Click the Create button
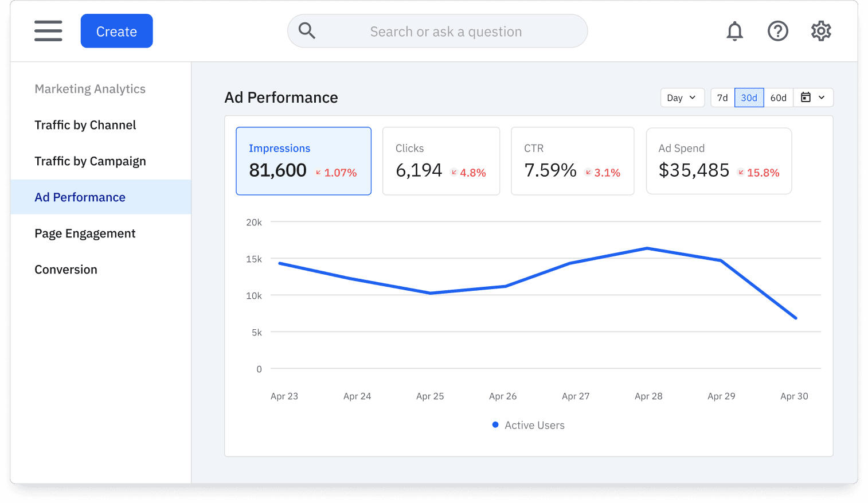868x503 pixels. [116, 31]
